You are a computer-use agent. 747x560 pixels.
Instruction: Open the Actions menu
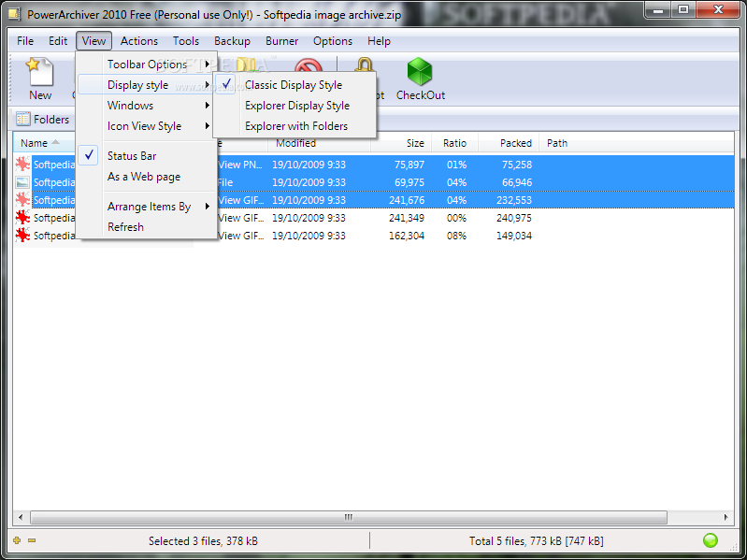point(139,41)
